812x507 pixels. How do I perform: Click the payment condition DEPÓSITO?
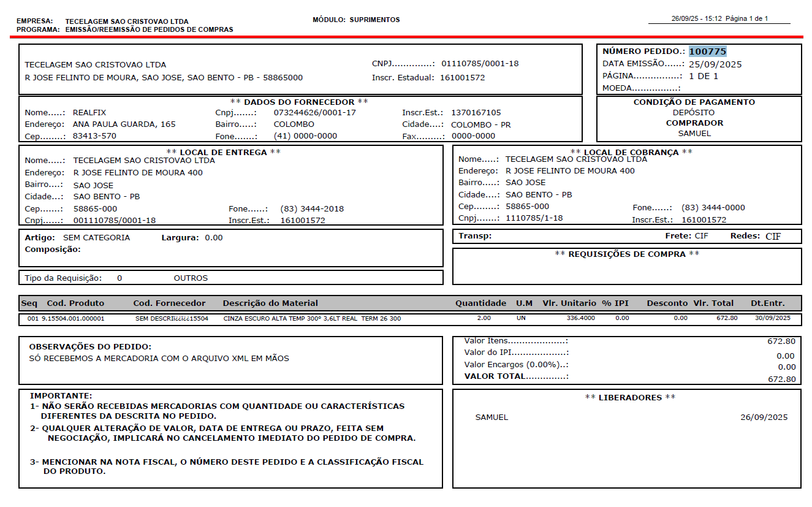coord(694,113)
